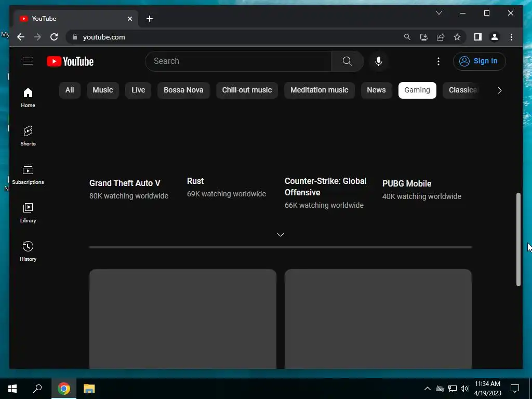Click the install app icon in address bar
The height and width of the screenshot is (399, 532).
(x=424, y=37)
